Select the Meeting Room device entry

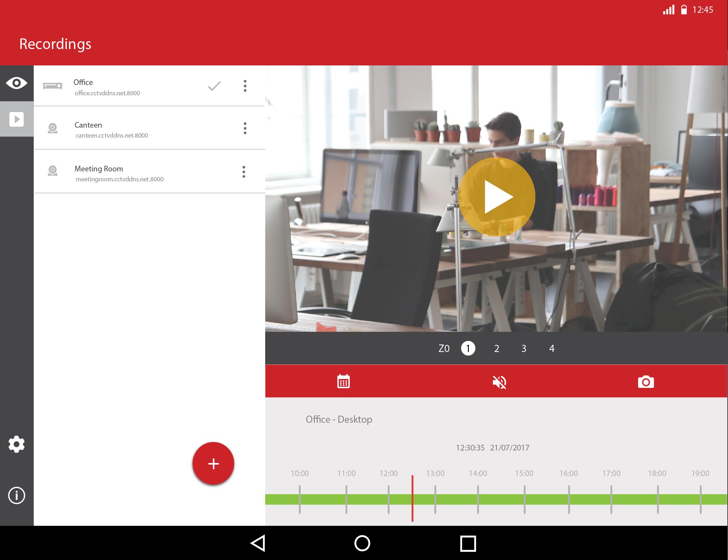click(x=149, y=172)
